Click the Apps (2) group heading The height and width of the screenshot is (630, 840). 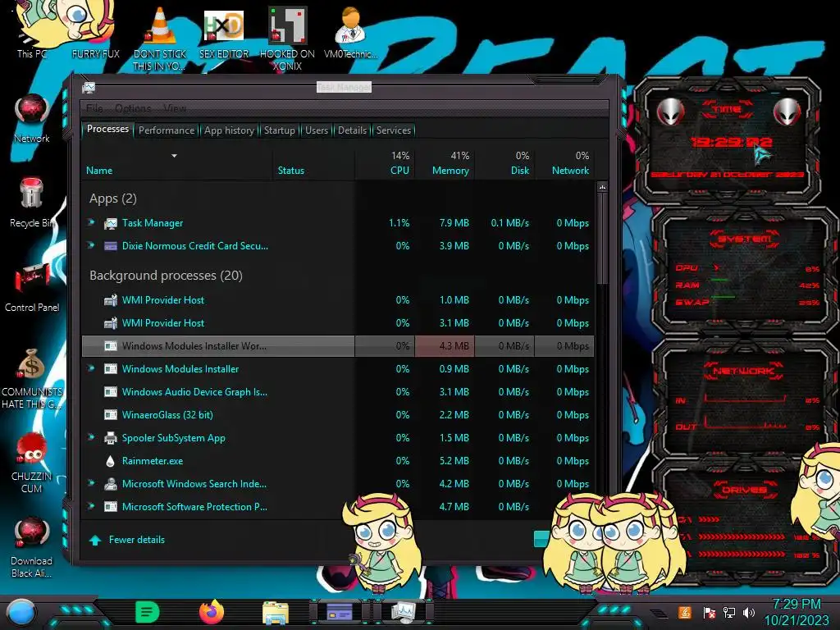click(113, 199)
